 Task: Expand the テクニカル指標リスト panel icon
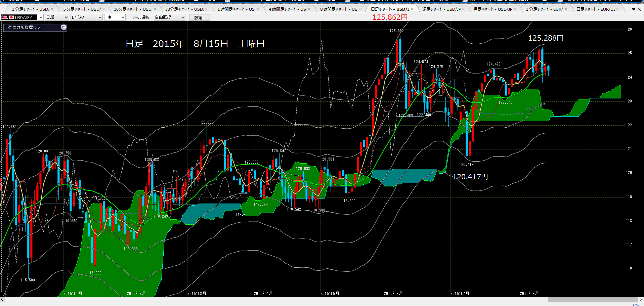pyautogui.click(x=64, y=27)
